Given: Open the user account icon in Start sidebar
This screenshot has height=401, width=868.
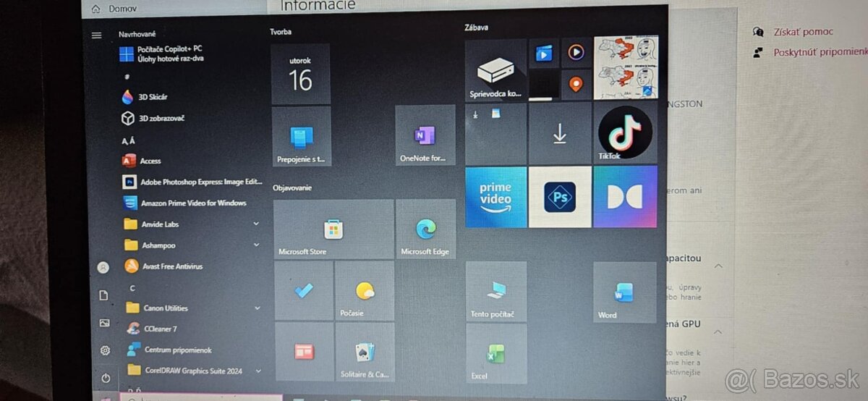Looking at the screenshot, I should coord(103,268).
